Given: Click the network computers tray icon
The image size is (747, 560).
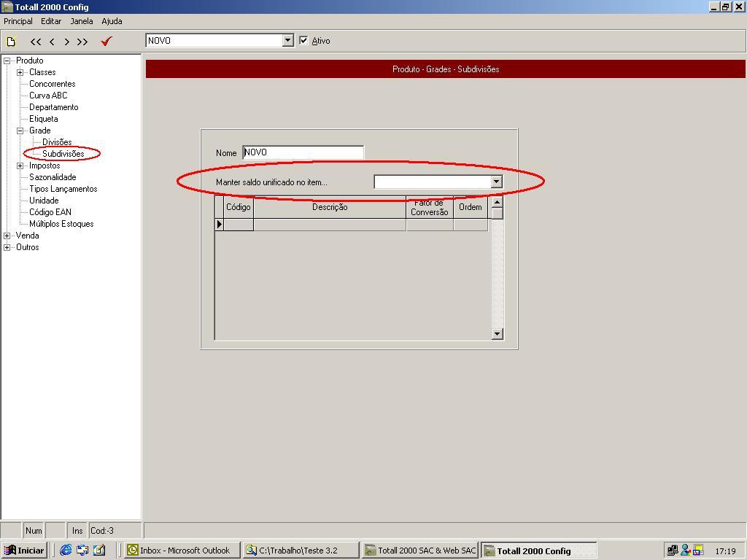Looking at the screenshot, I should 673,551.
